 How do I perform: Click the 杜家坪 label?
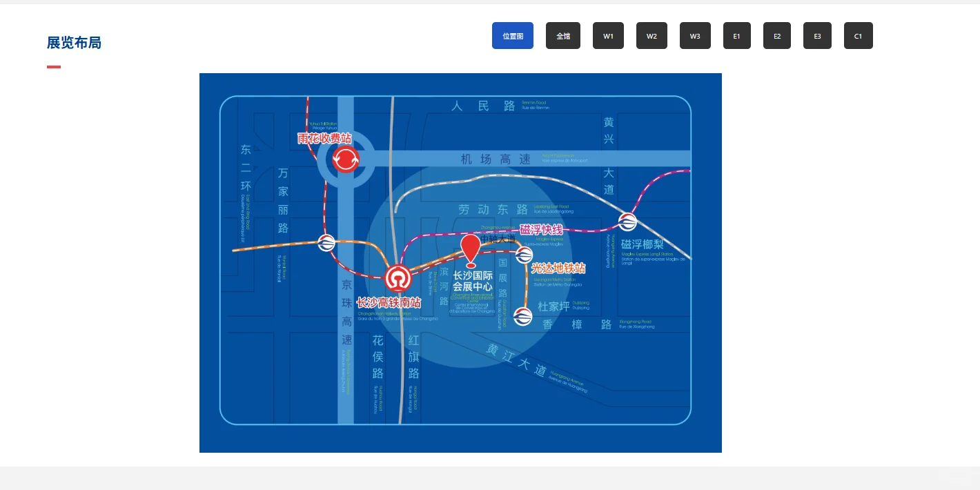(554, 306)
